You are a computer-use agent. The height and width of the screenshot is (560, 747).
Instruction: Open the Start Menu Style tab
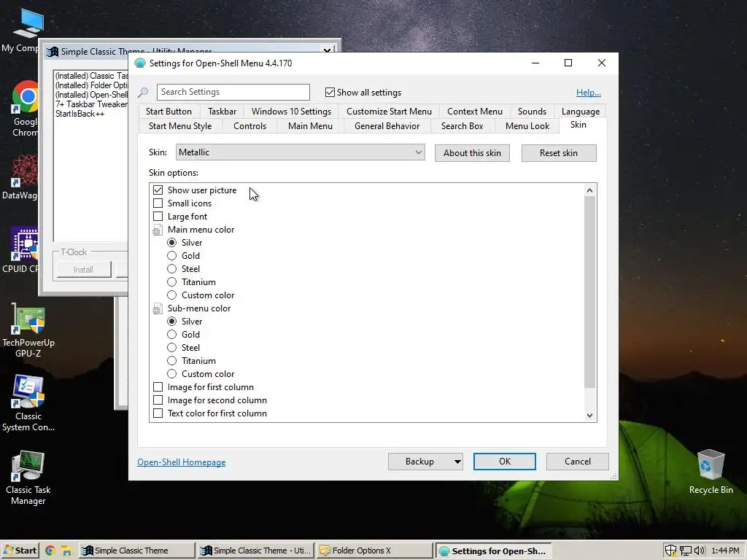point(180,126)
